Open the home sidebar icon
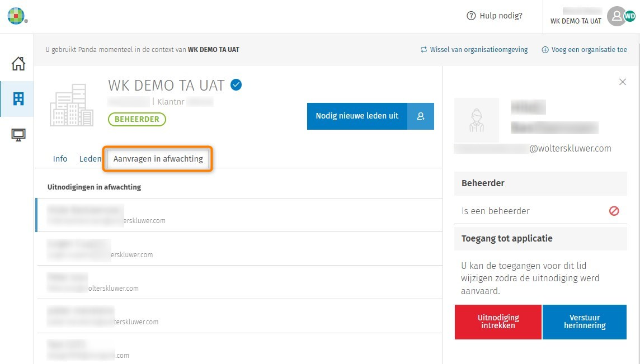This screenshot has height=364, width=640. click(18, 64)
